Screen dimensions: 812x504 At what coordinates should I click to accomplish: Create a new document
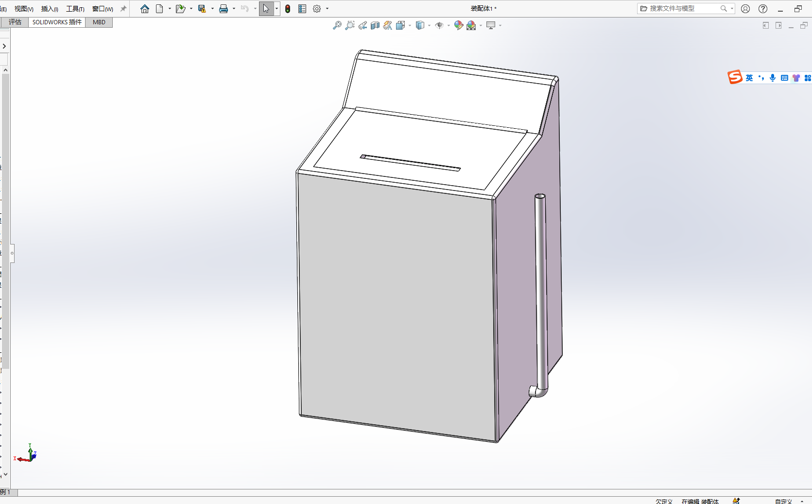[x=159, y=9]
